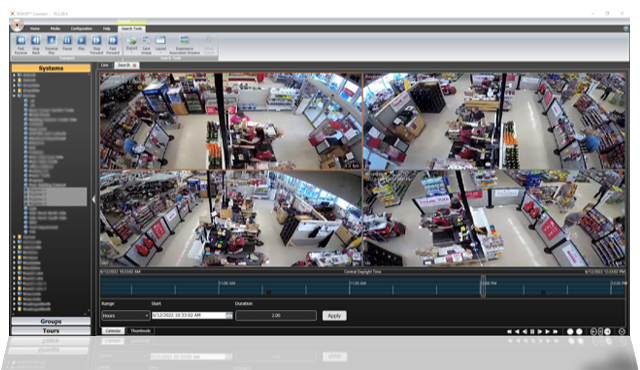Open the Export dropdown in ribbon
The height and width of the screenshot is (370, 640).
click(131, 44)
